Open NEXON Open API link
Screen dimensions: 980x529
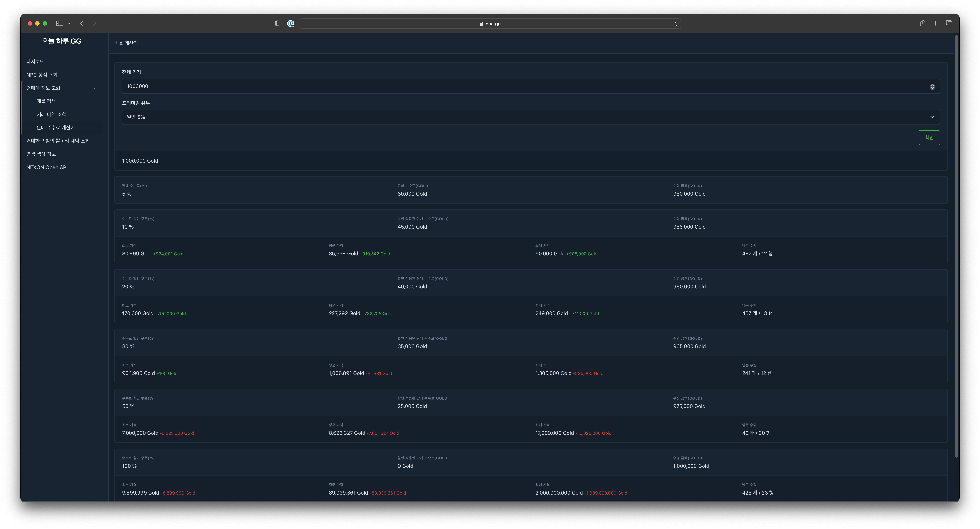click(47, 167)
